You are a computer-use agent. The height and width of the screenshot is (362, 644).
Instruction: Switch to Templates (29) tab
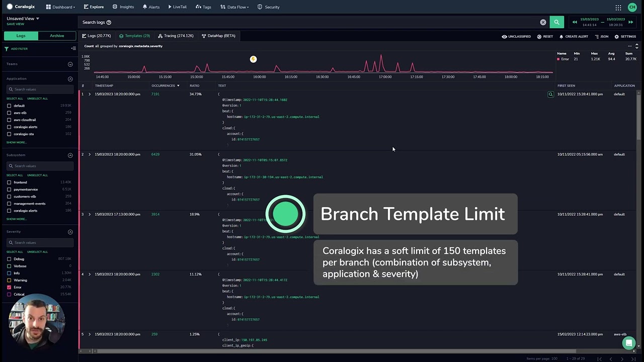134,36
